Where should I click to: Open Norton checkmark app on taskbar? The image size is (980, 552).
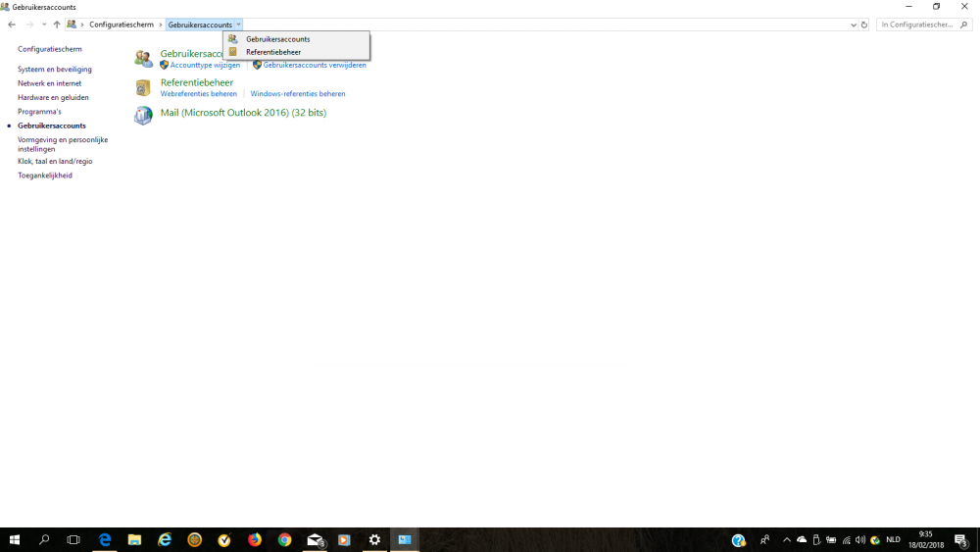(x=224, y=539)
